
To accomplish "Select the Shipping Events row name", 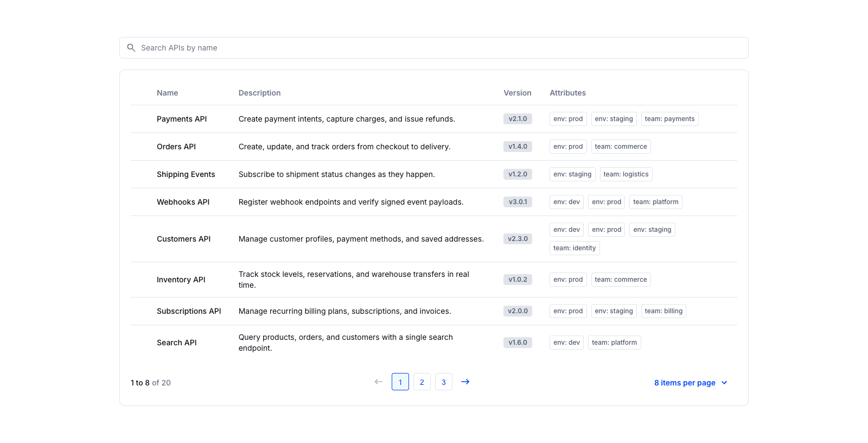I will [x=186, y=174].
